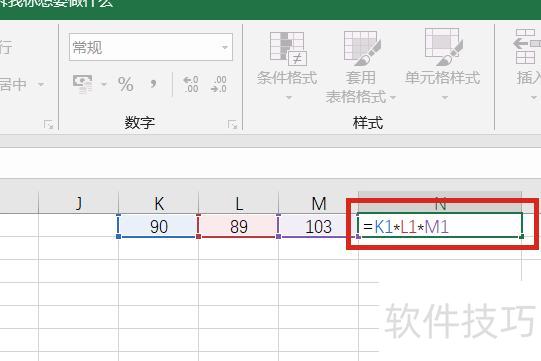This screenshot has width=541, height=361.
Task: Expand the 单元格样式 dropdown arrow
Action: 445,98
